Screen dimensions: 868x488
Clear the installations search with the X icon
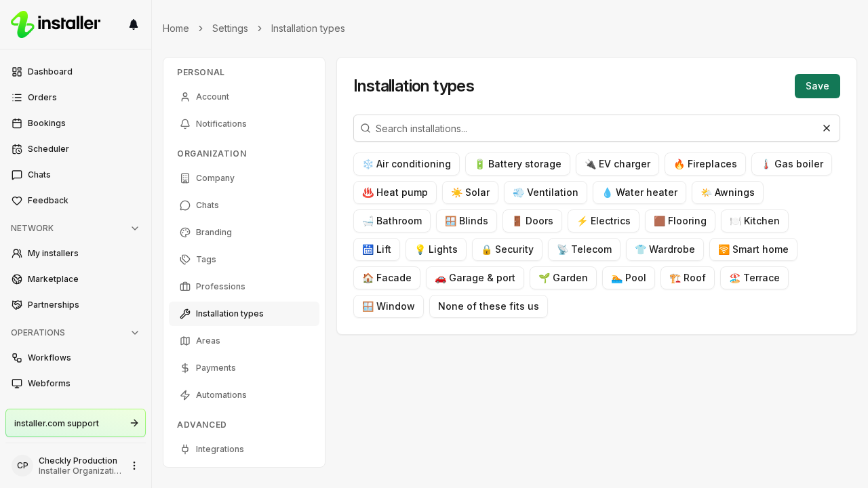coord(827,128)
